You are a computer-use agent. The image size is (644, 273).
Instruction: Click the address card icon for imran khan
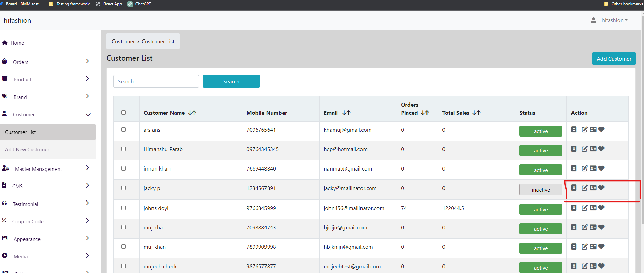[593, 168]
